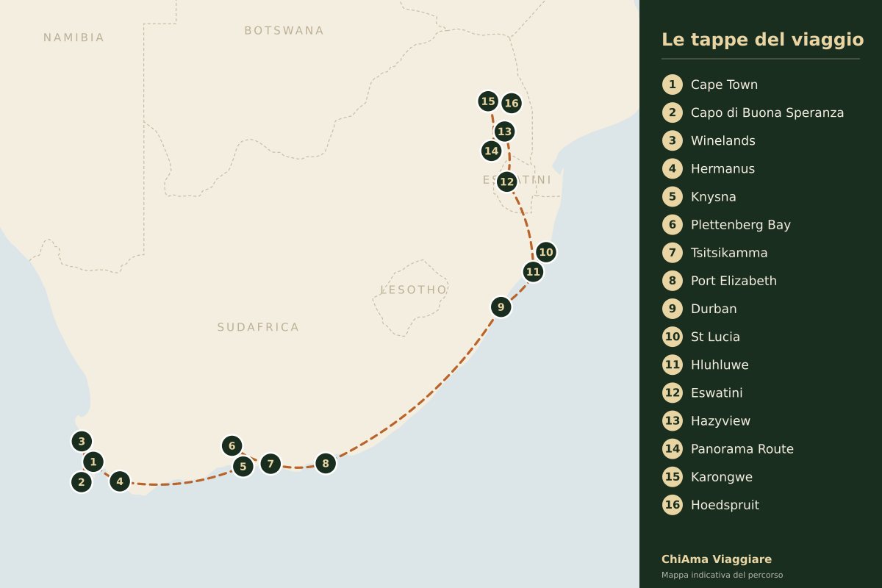Click 'Mappa indicativa del percorso' caption
882x588 pixels.
pyautogui.click(x=722, y=575)
